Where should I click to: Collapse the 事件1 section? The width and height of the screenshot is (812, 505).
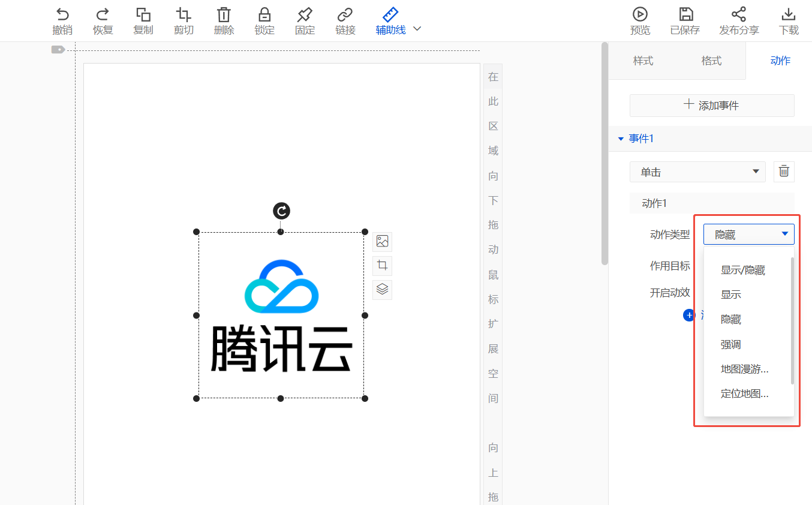(x=621, y=139)
